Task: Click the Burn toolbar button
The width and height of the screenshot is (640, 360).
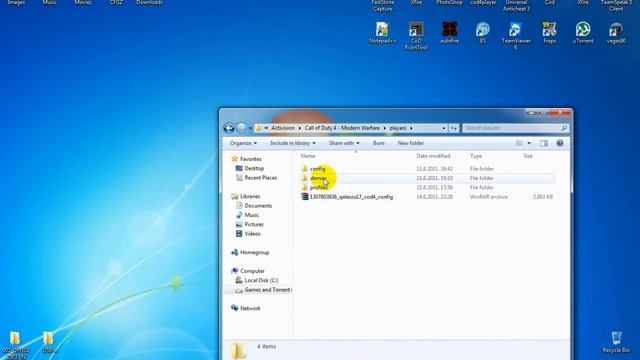Action: click(379, 143)
